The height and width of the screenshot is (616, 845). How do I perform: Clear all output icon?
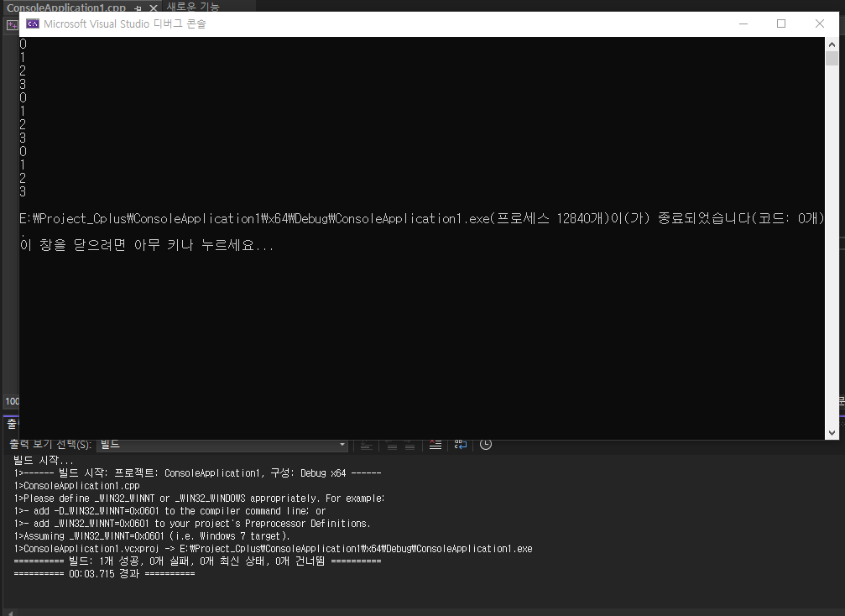(436, 445)
